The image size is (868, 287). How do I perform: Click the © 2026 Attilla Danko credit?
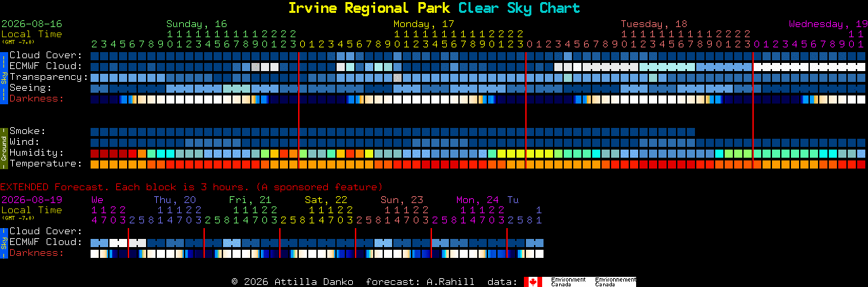click(x=292, y=282)
